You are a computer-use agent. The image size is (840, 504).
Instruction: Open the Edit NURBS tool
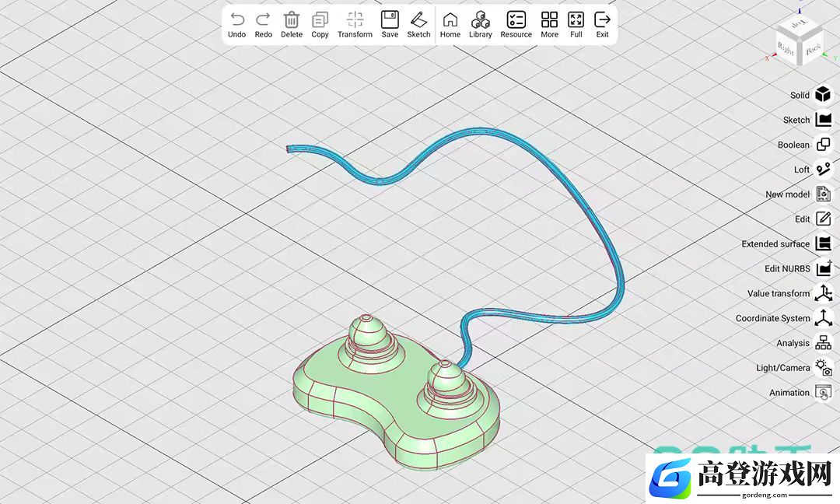click(823, 268)
